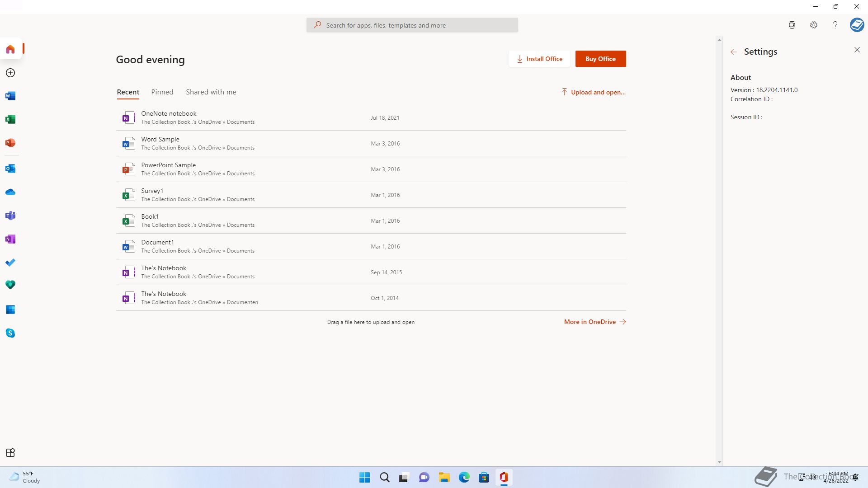Click the Create plus icon in sidebar

[10, 73]
